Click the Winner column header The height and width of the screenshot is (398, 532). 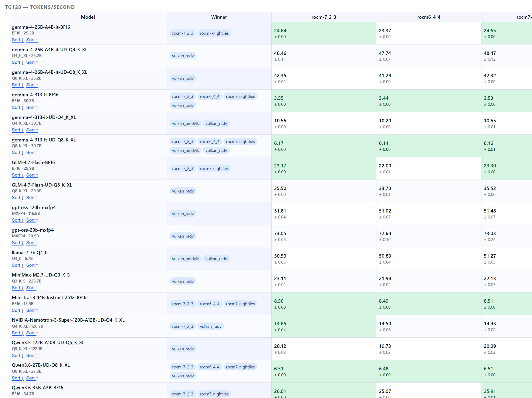point(219,17)
